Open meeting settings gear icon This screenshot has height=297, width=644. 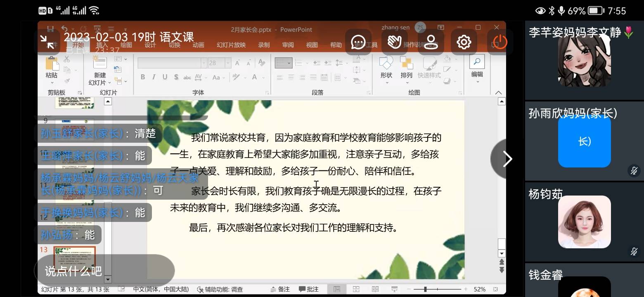(x=464, y=42)
